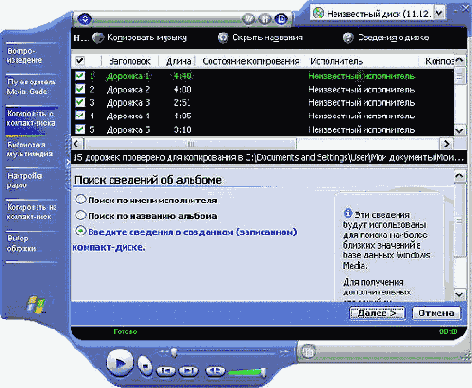Toggle the select-all tracks checkbox in header

(x=80, y=61)
